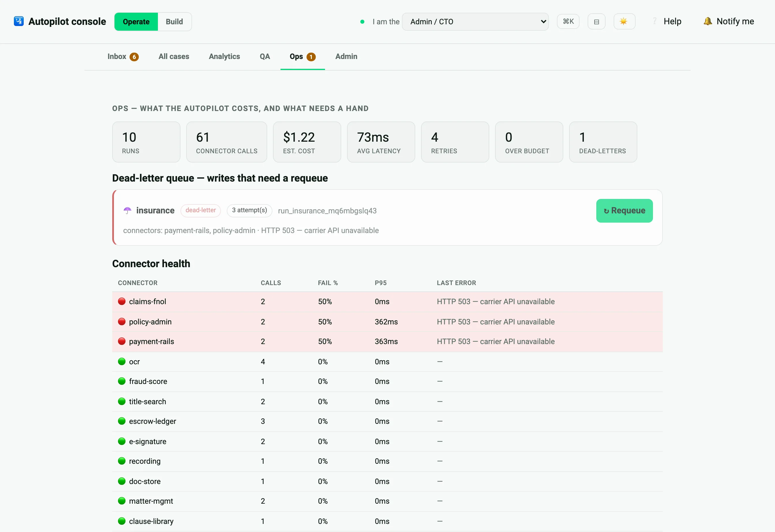Click the green status dot for recording
775x532 pixels.
[x=122, y=461]
